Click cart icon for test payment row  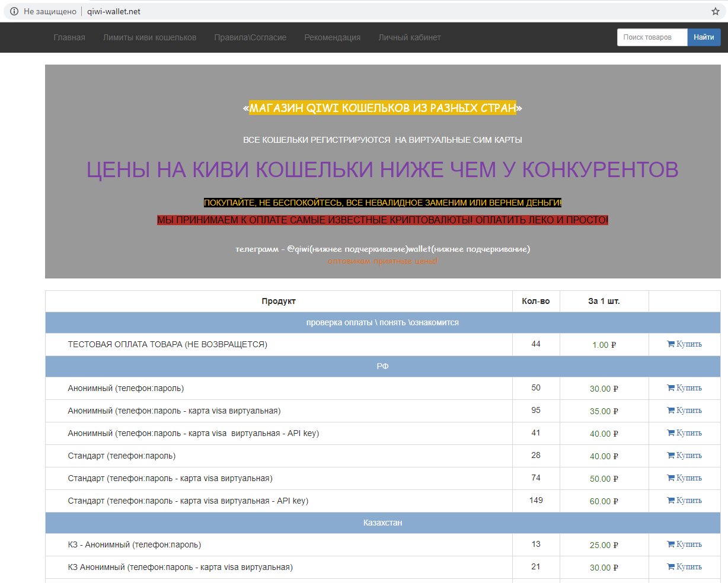point(670,344)
